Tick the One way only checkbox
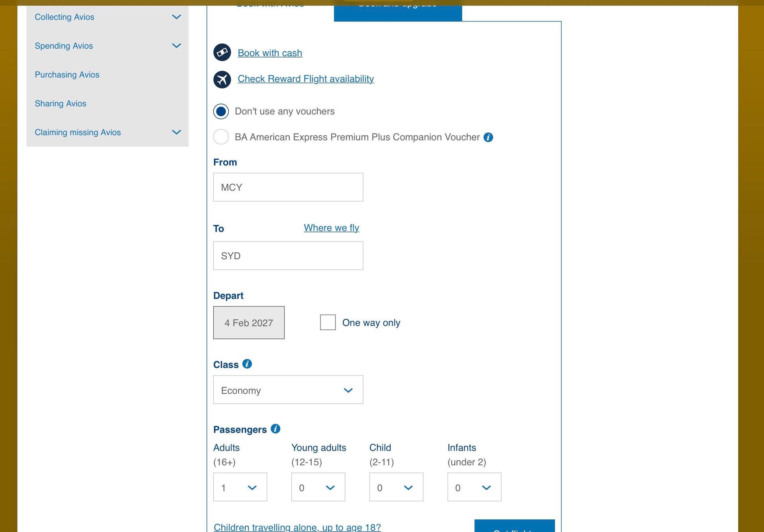This screenshot has height=532, width=764. 327,322
